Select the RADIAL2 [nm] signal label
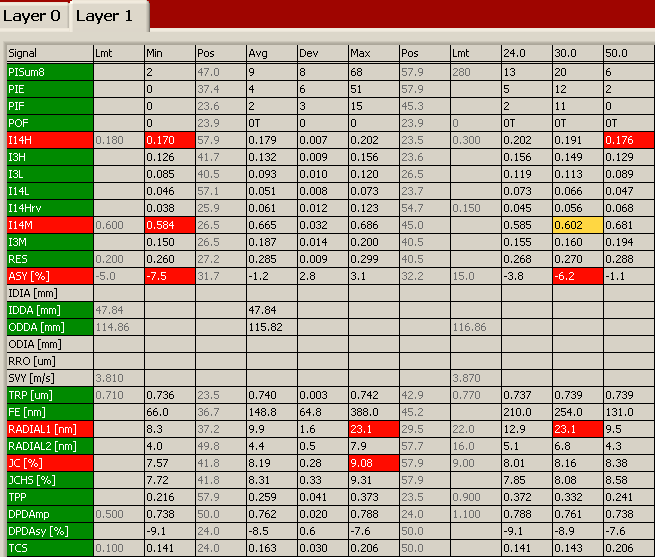The height and width of the screenshot is (557, 655). [50, 446]
